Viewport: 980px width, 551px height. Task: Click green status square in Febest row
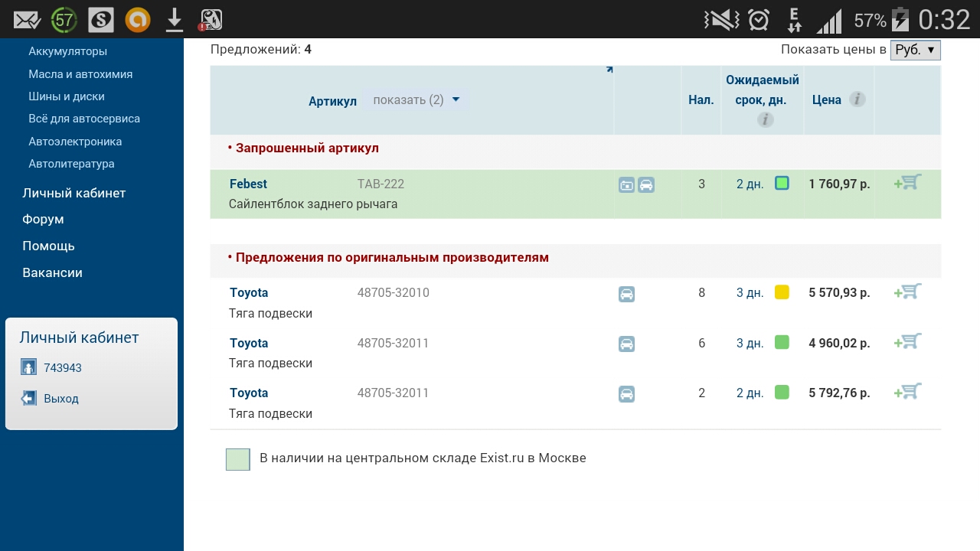[x=782, y=184]
